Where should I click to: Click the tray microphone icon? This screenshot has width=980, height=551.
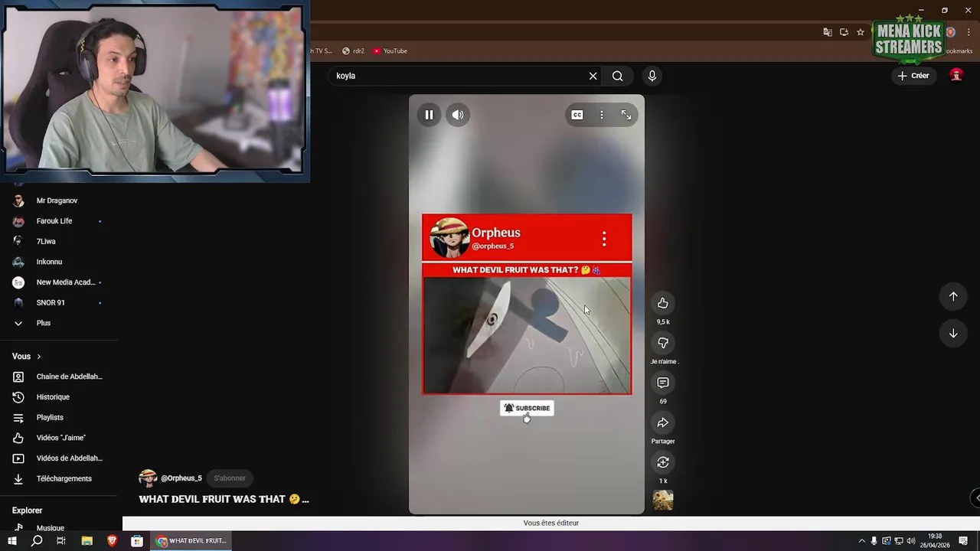click(874, 541)
